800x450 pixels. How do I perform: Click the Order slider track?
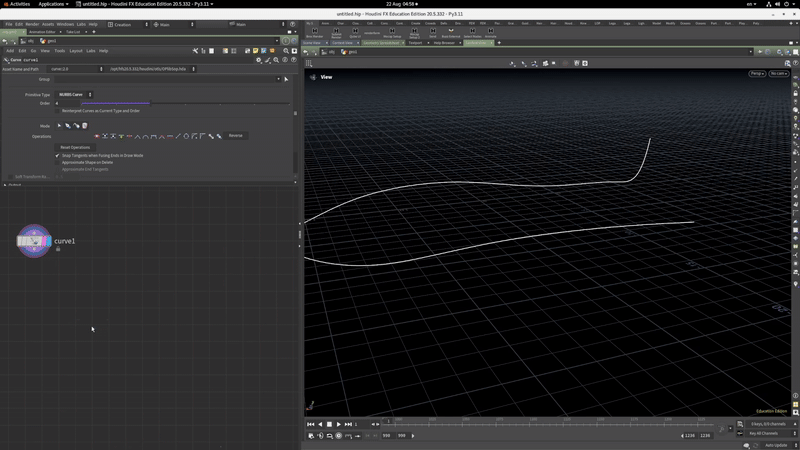pyautogui.click(x=185, y=104)
